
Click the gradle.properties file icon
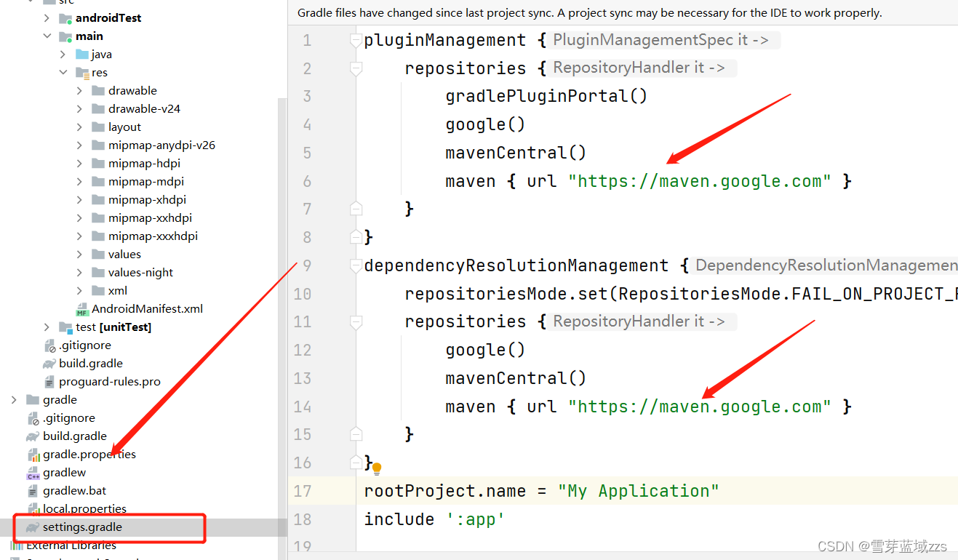pyautogui.click(x=33, y=455)
